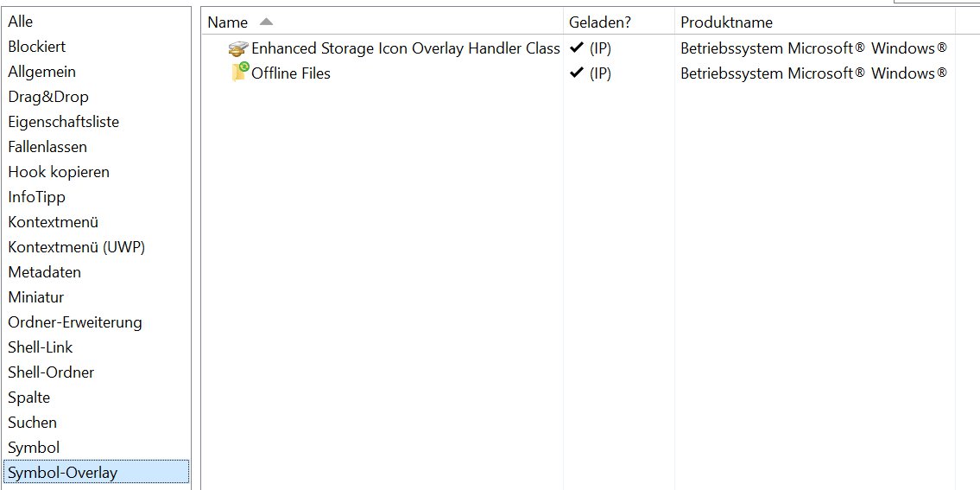Click the loaded checkmark for Offline Files
980x490 pixels.
576,73
